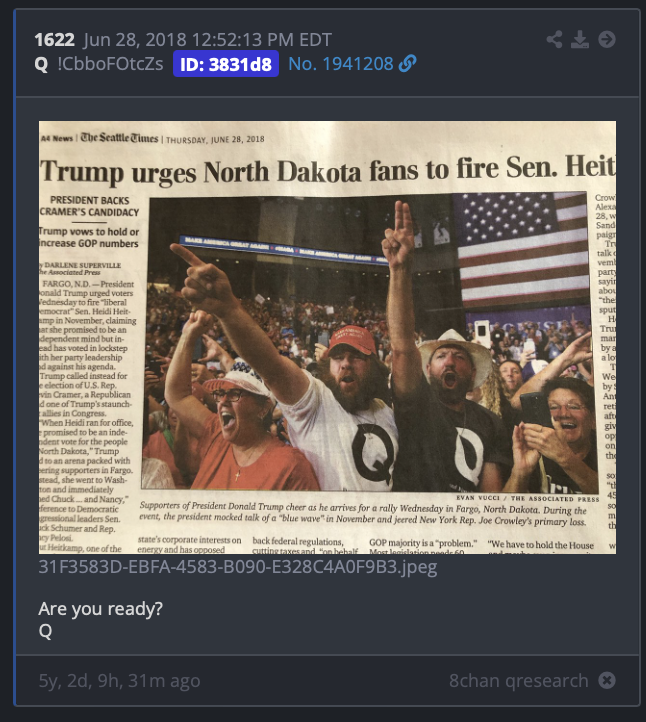Click the circled X next to 8chan qresearch
Screen dimensions: 646x722
[607, 680]
